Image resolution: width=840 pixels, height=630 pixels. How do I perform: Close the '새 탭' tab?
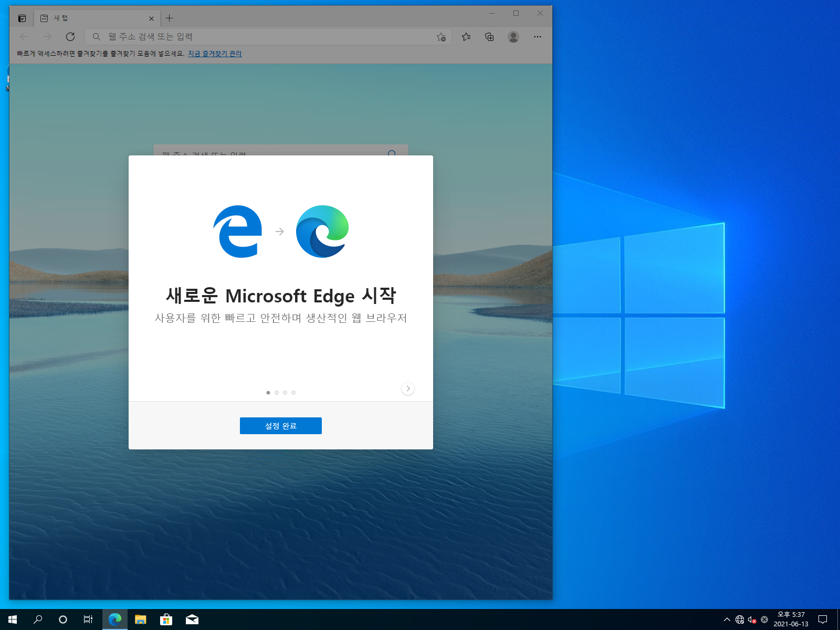(151, 18)
